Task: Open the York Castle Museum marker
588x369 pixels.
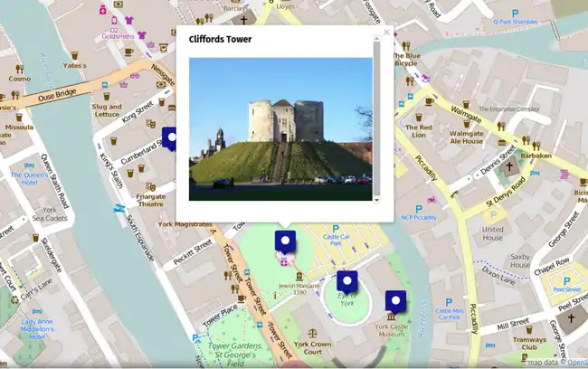Action: [x=395, y=301]
